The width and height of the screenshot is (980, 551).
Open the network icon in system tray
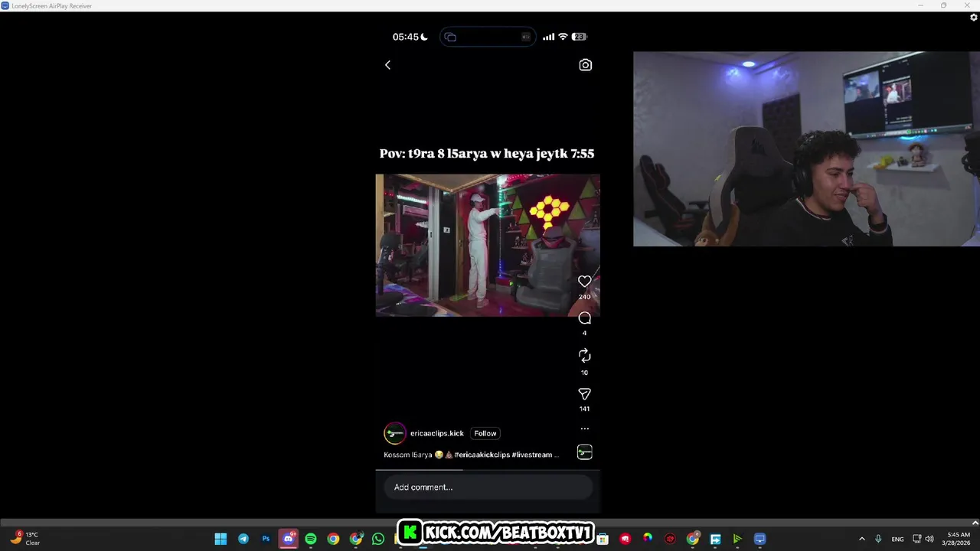pyautogui.click(x=916, y=539)
